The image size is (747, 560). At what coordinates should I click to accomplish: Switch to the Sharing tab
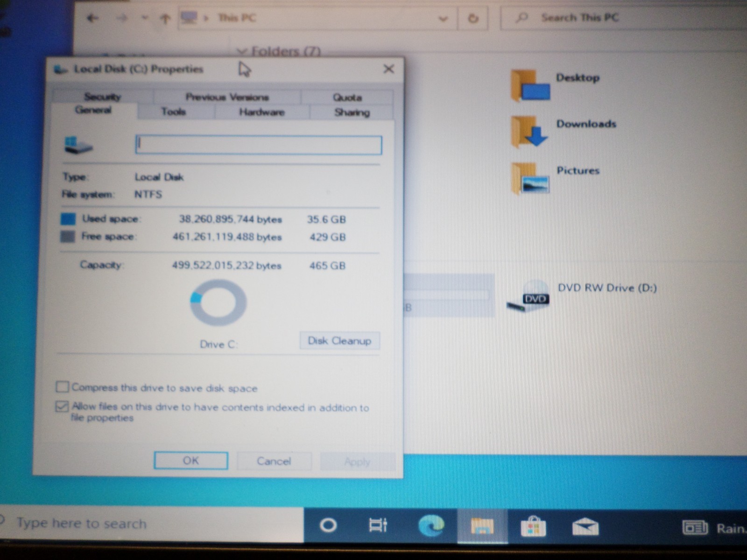[352, 112]
